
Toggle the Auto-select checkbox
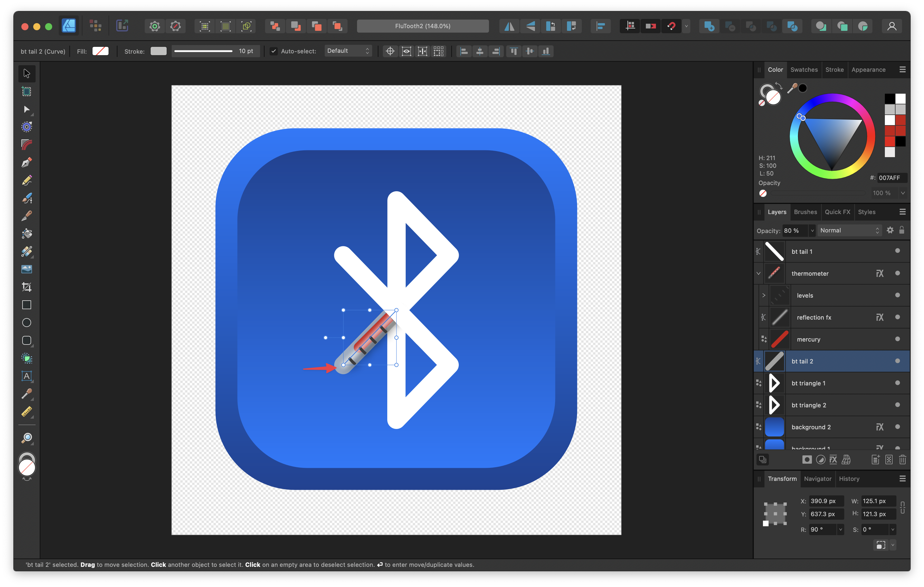click(x=274, y=51)
